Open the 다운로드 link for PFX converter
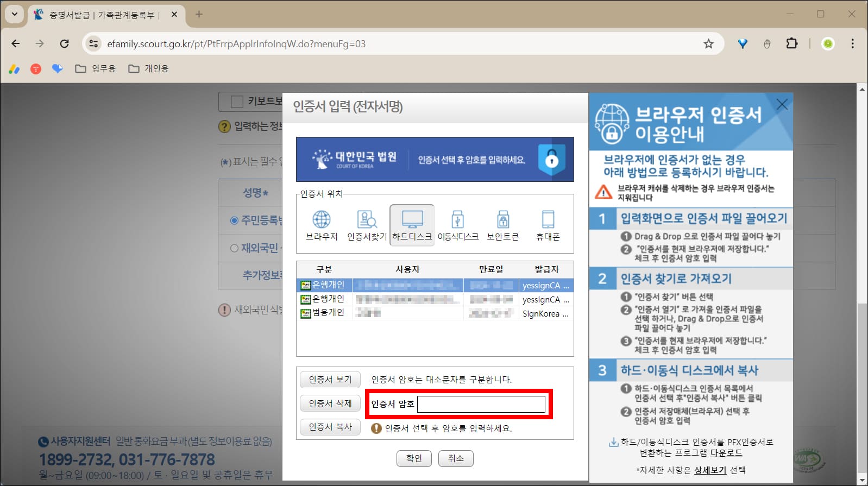The image size is (868, 486). click(726, 453)
